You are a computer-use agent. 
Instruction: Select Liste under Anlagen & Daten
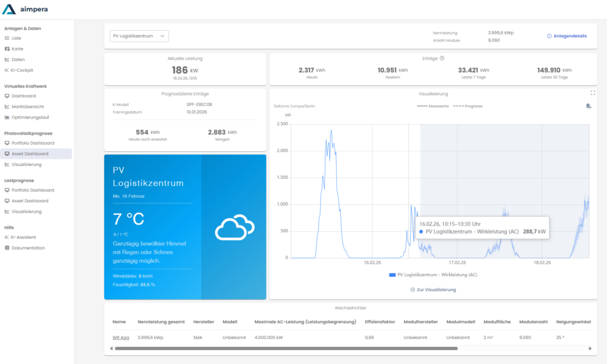(16, 38)
